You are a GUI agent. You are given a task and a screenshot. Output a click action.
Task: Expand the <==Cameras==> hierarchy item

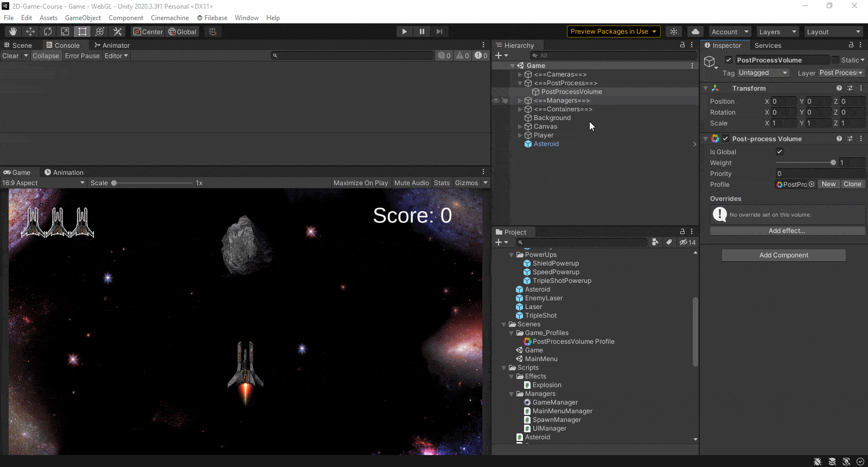[x=520, y=74]
